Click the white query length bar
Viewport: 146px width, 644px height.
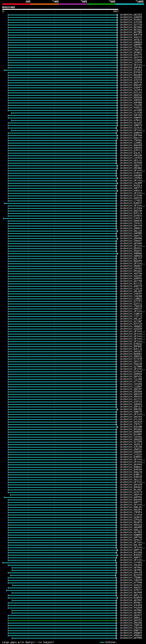click(x=60, y=9)
